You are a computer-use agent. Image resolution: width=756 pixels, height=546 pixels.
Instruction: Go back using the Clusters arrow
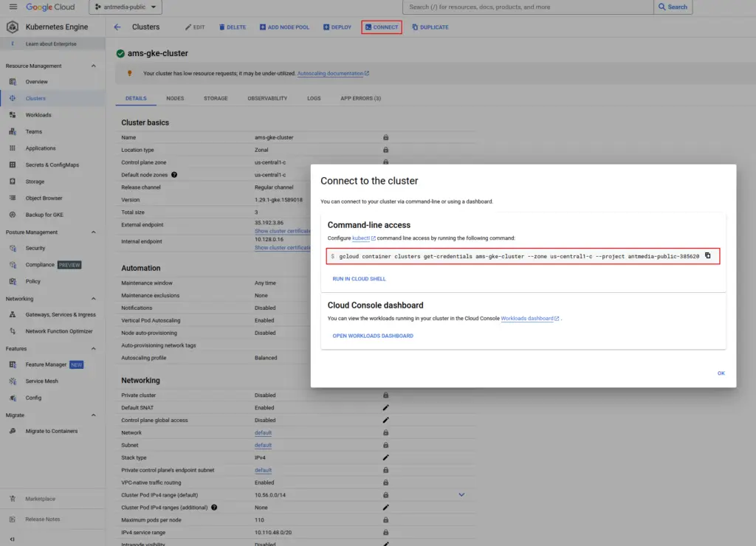click(x=117, y=27)
